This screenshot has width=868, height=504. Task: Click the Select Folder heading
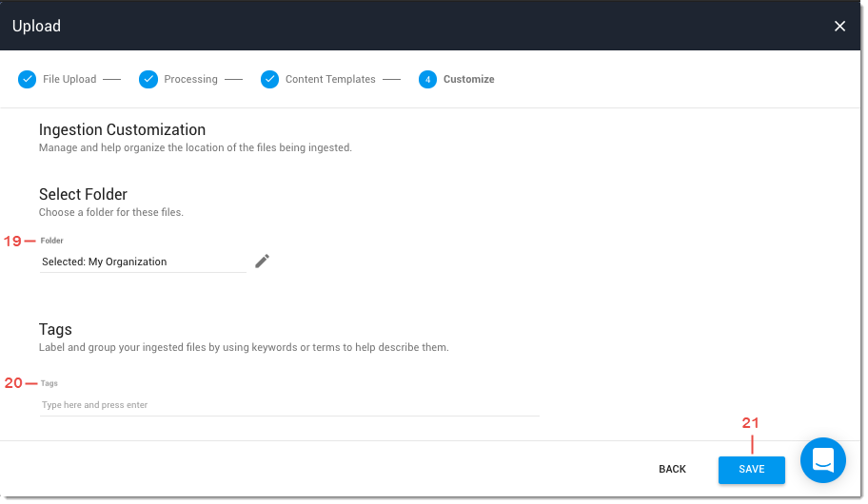click(x=83, y=195)
